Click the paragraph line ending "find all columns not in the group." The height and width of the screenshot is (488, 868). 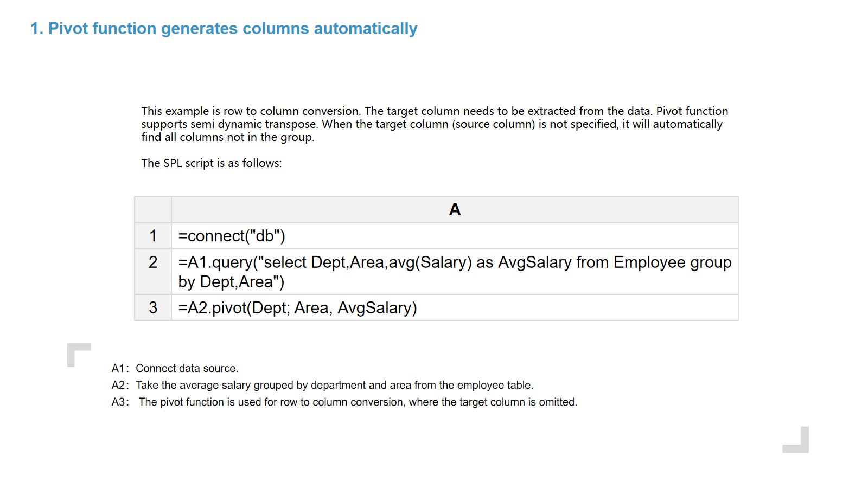[228, 137]
